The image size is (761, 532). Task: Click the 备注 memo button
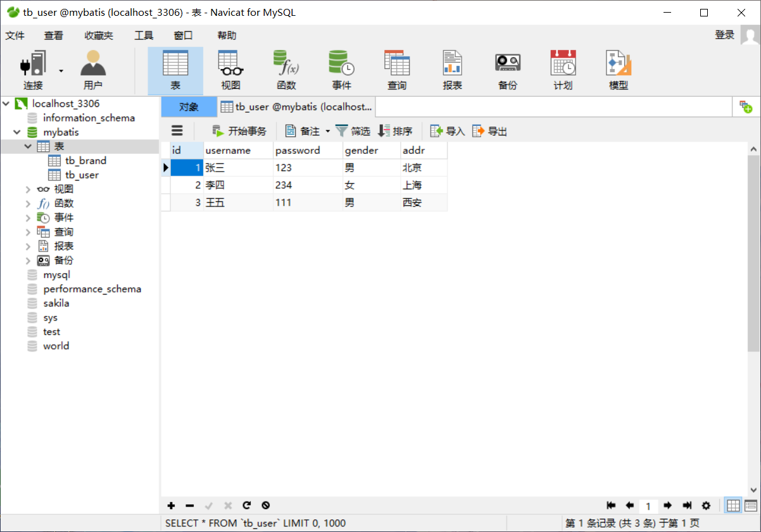coord(303,131)
